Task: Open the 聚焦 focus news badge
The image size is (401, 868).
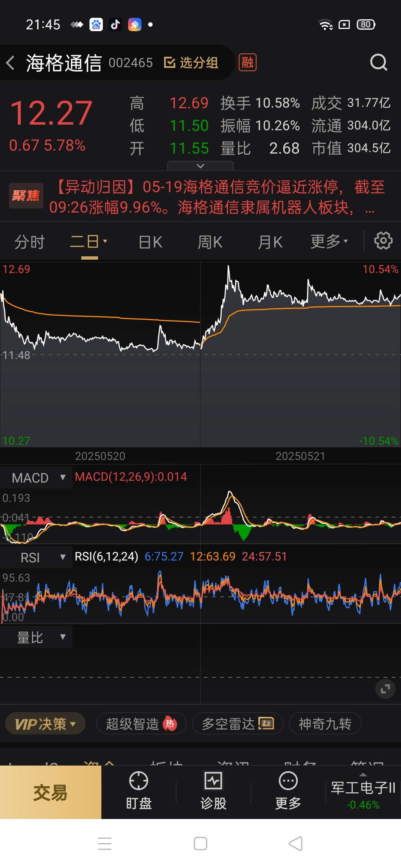Action: tap(26, 195)
